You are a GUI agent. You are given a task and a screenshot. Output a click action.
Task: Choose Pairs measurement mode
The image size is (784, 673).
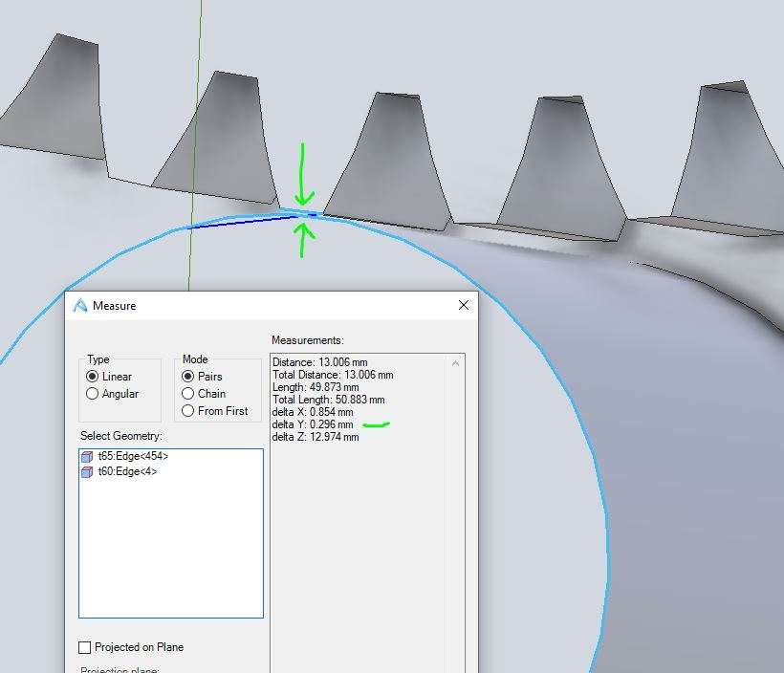[x=187, y=376]
